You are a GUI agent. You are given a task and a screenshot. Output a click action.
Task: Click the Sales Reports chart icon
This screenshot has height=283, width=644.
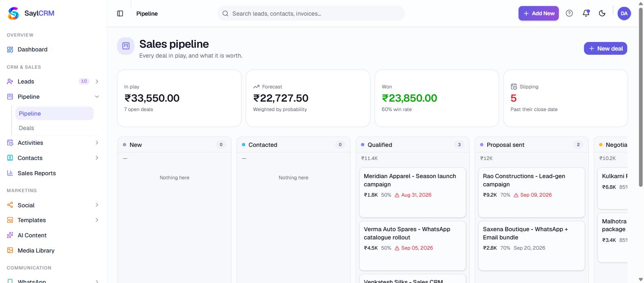(10, 173)
